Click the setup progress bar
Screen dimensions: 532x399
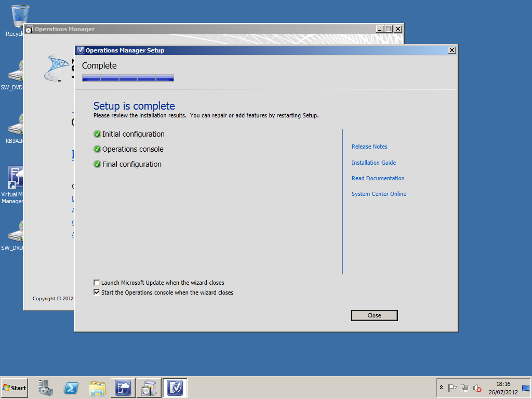[x=128, y=78]
